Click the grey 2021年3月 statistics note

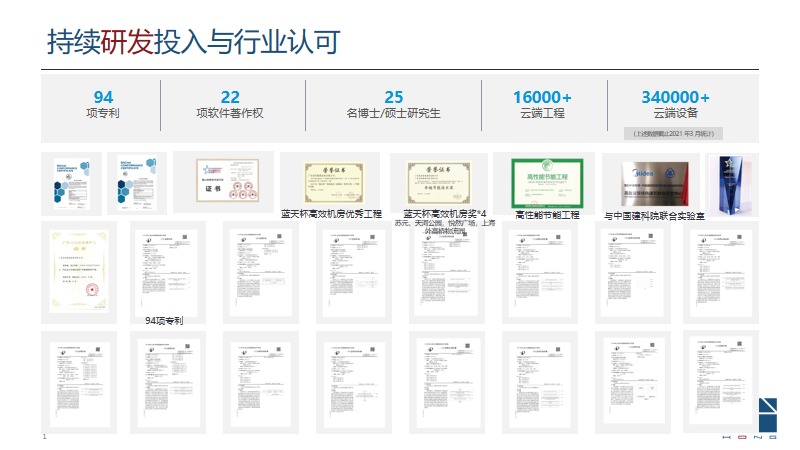pos(673,133)
